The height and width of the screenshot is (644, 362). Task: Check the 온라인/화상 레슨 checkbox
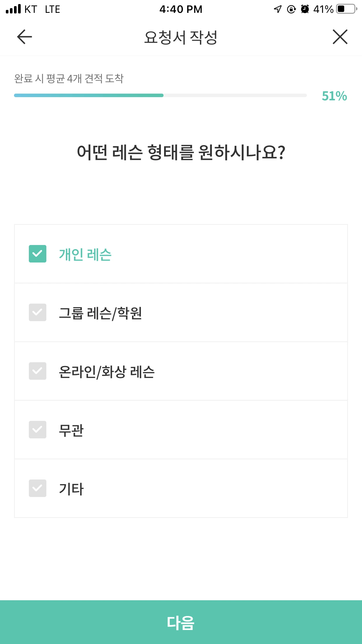pyautogui.click(x=38, y=371)
